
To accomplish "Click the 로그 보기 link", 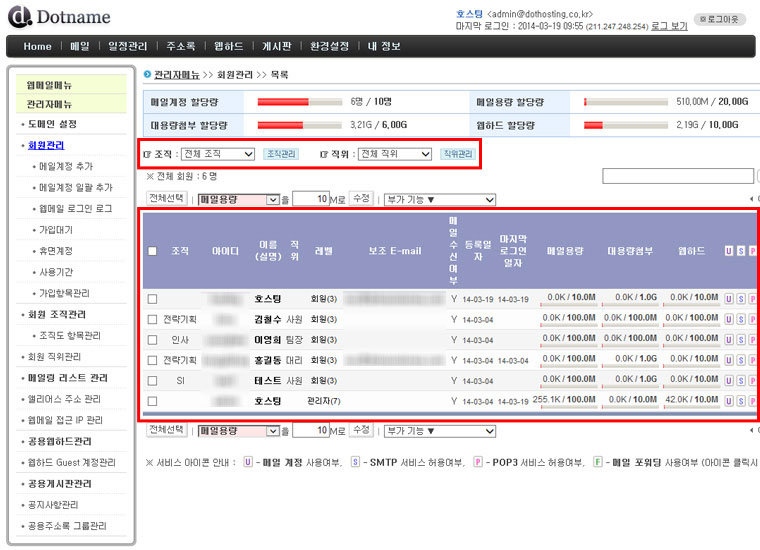I will (x=669, y=27).
